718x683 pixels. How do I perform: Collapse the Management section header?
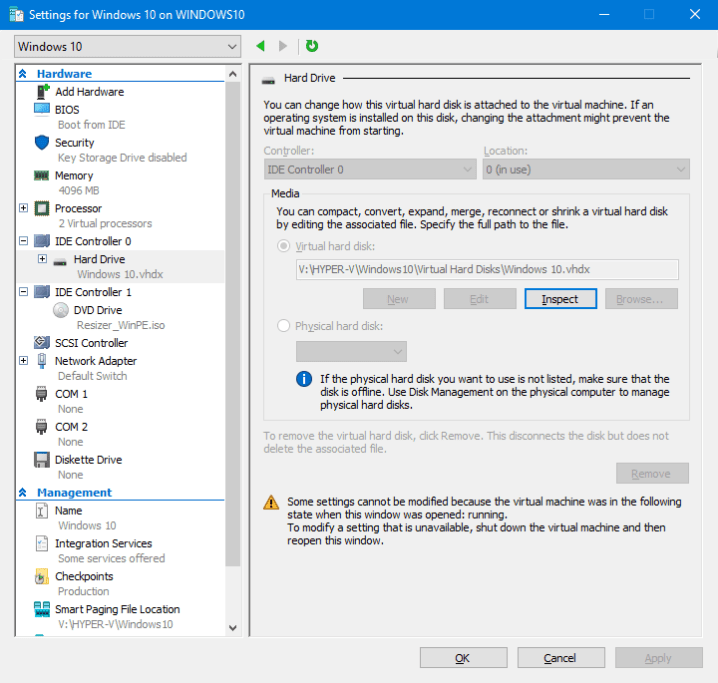pos(24,493)
